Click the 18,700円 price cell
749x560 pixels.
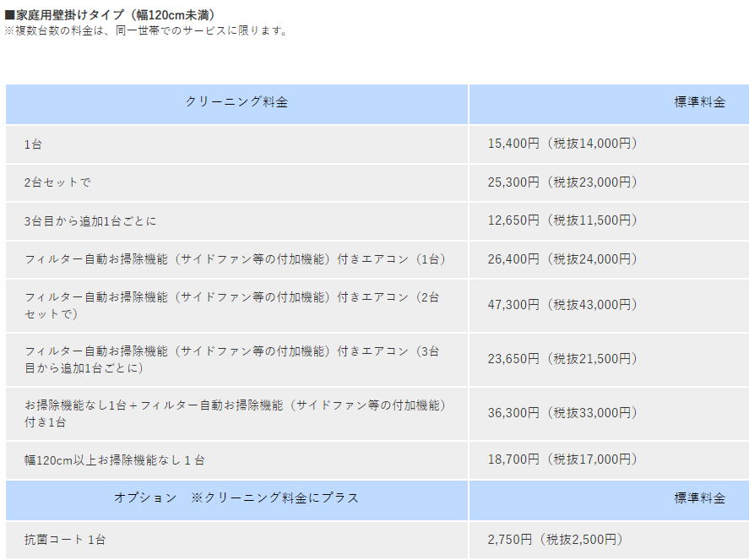pos(562,459)
